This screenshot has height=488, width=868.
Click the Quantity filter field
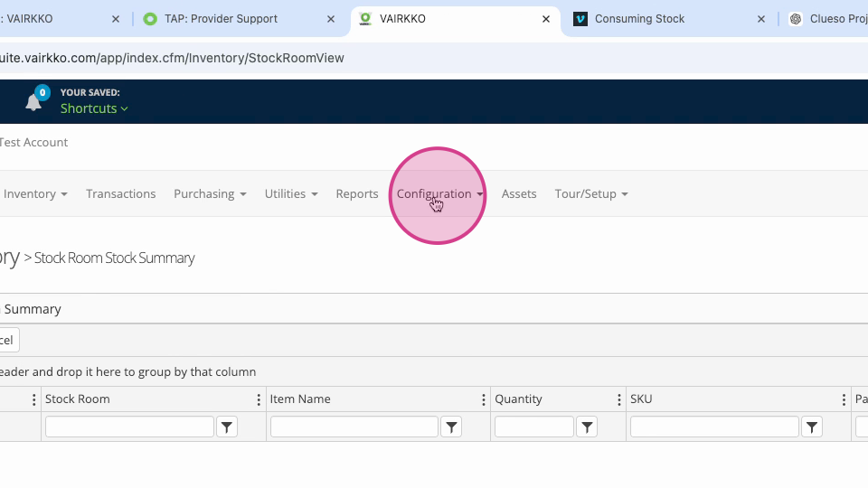pos(534,427)
